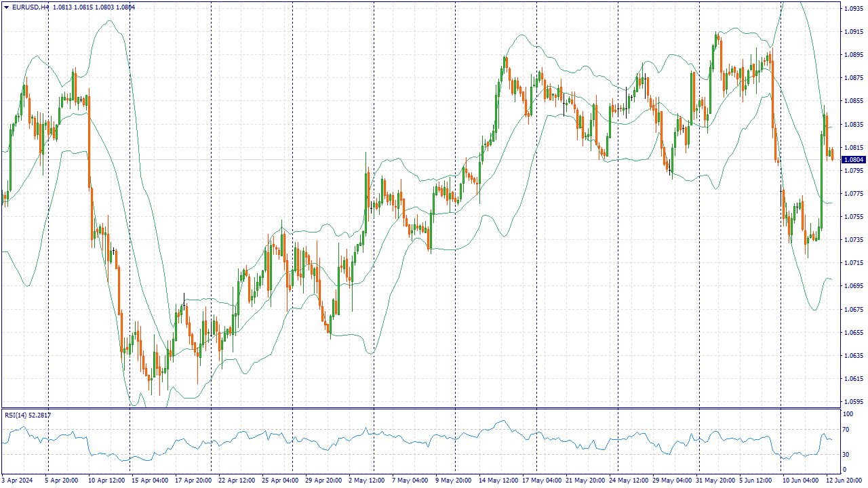868x488 pixels.
Task: Click the 17 Apr 20:00 time label
Action: (193, 481)
